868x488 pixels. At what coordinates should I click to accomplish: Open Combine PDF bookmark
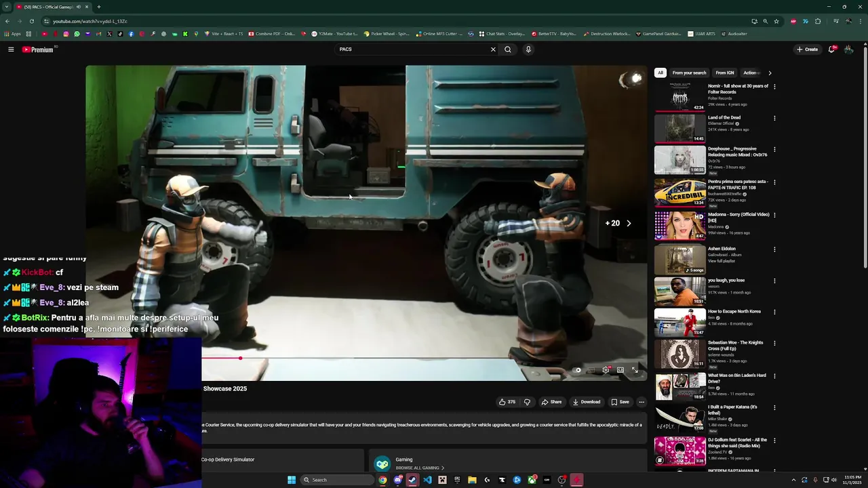pos(271,34)
